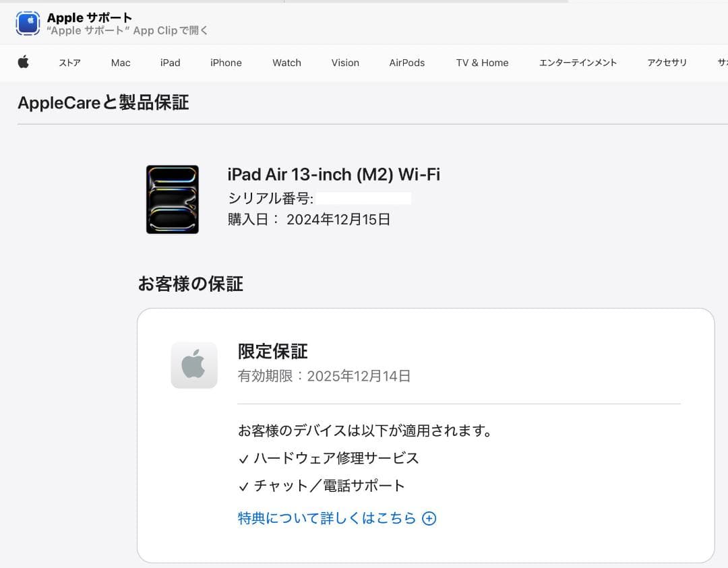Open the Mac section
Screen dimensions: 728x568
click(120, 63)
